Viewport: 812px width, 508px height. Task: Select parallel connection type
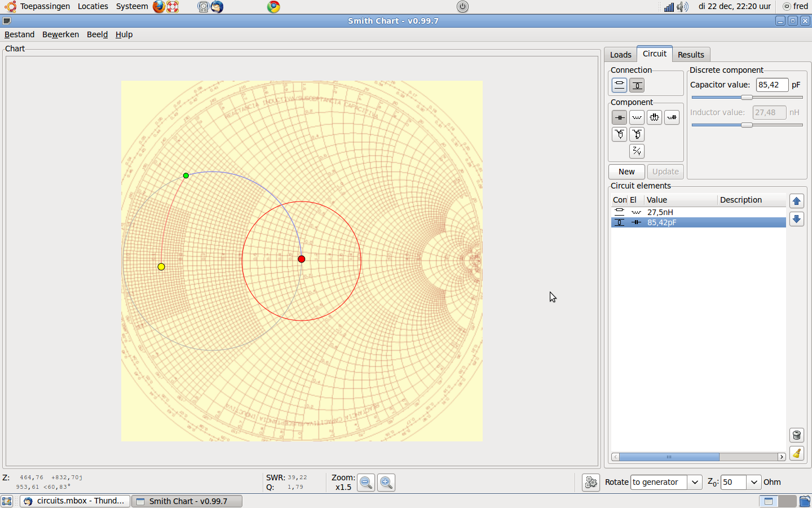pos(637,85)
